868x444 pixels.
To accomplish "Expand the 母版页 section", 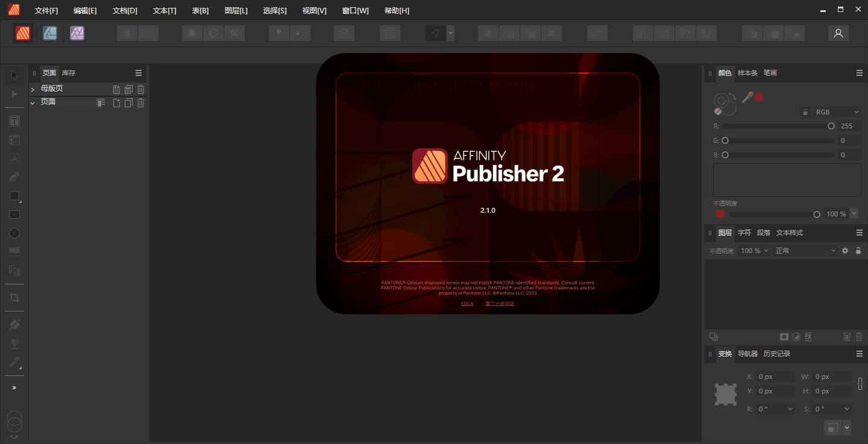I will pyautogui.click(x=33, y=89).
